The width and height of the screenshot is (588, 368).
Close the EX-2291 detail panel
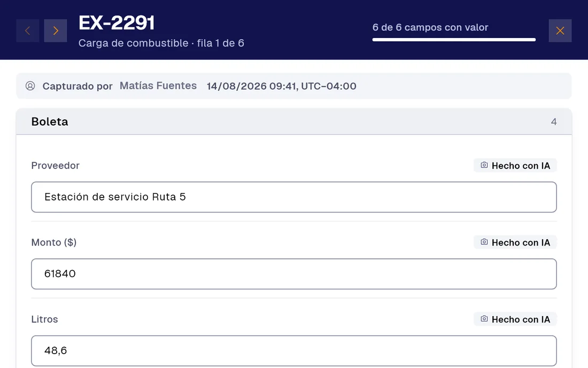(x=560, y=31)
